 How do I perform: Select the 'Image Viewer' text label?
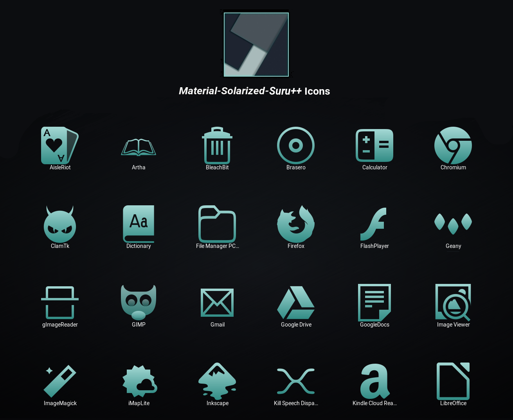click(453, 325)
